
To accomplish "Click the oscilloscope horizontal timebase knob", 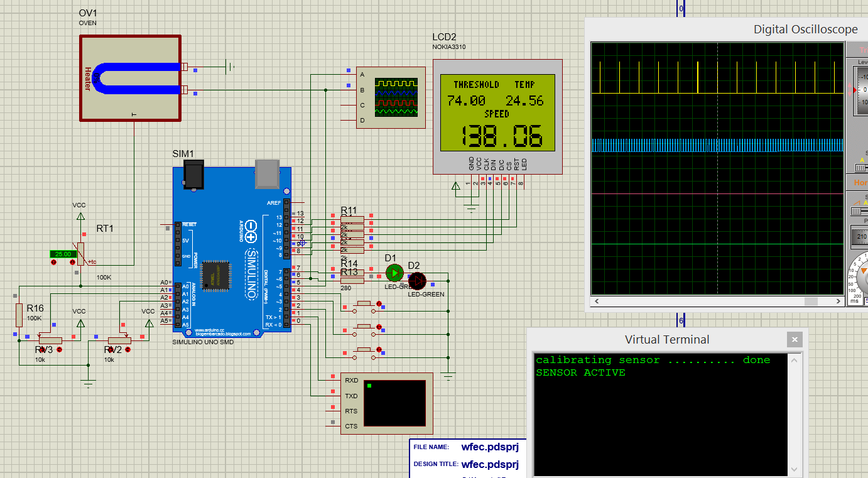I will (862, 275).
